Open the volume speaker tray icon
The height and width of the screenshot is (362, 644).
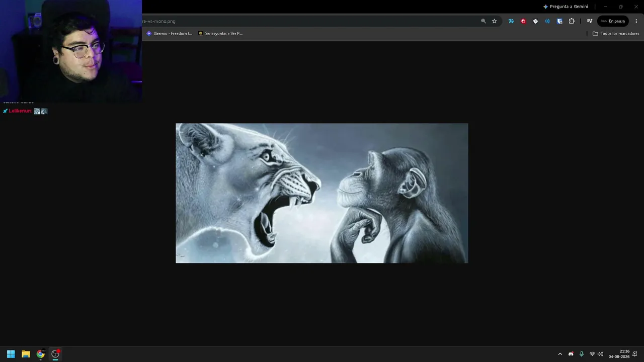[600, 354]
